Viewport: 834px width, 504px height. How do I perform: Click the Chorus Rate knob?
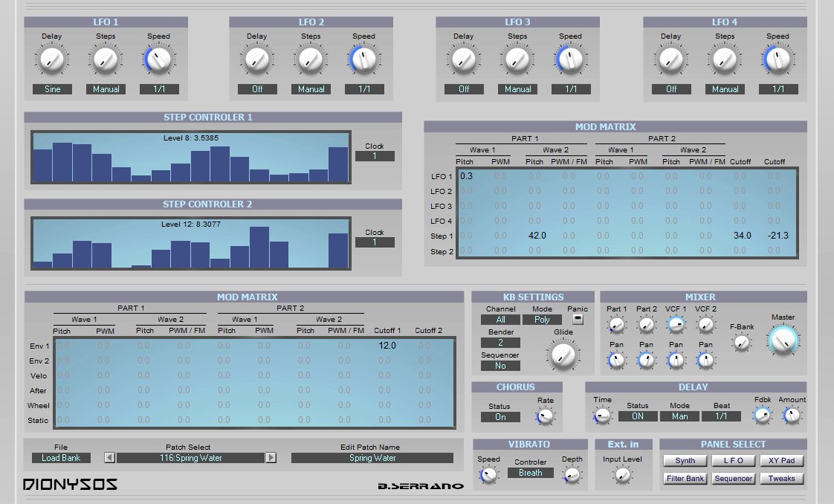coord(545,417)
